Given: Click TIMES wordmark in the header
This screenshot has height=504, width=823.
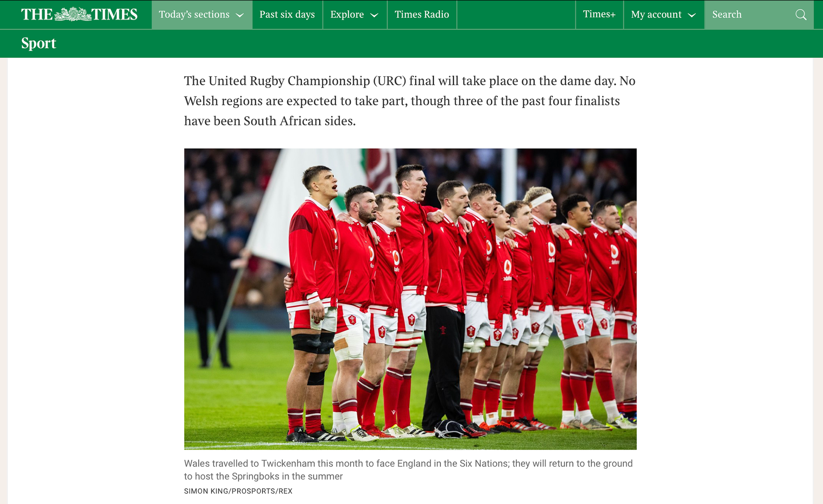Looking at the screenshot, I should coord(114,15).
